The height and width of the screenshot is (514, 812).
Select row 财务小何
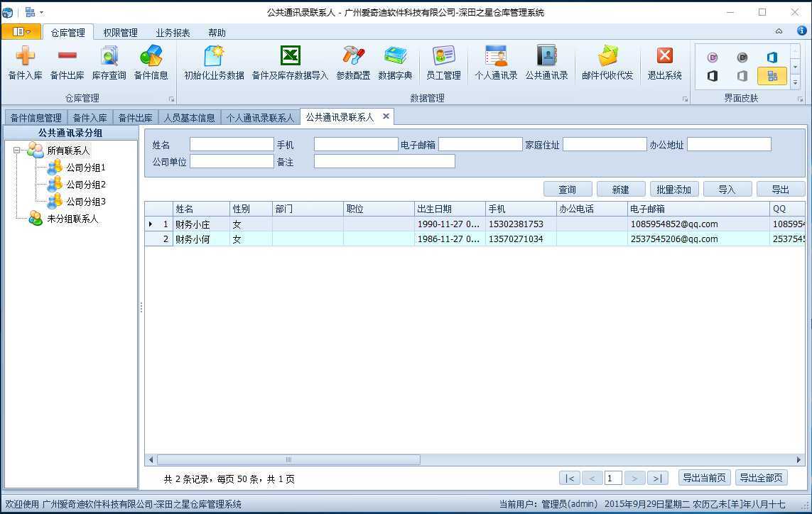[475, 239]
